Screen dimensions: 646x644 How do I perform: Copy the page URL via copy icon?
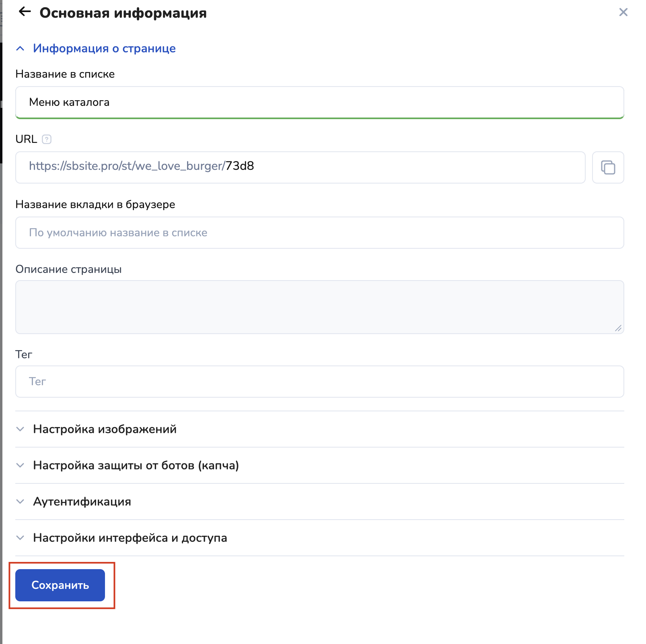coord(608,167)
